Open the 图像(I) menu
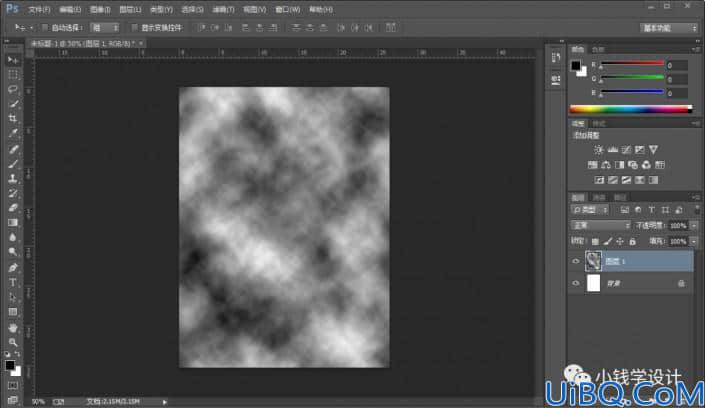This screenshot has width=705, height=408. coord(100,9)
